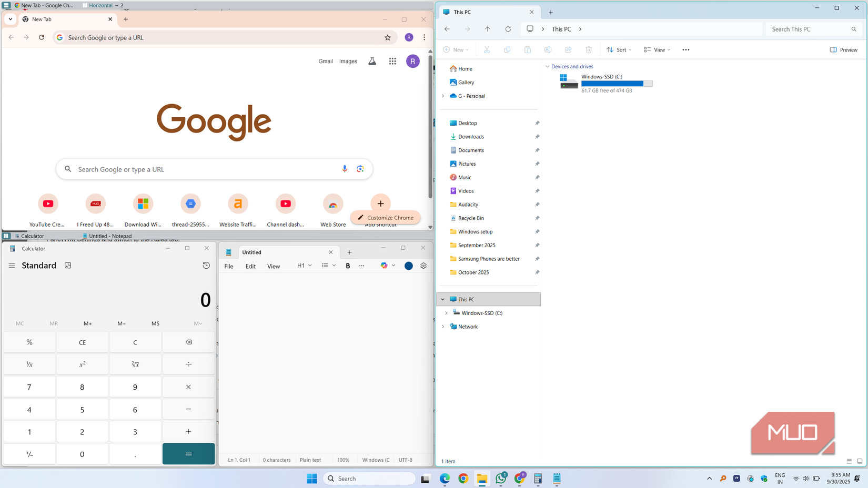The height and width of the screenshot is (488, 868).
Task: Pick the blue accent color swatch in Notepad
Action: click(x=408, y=266)
